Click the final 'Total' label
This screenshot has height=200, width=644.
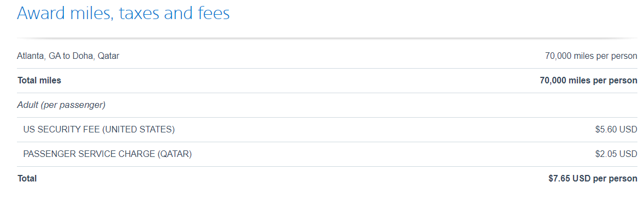[27, 179]
